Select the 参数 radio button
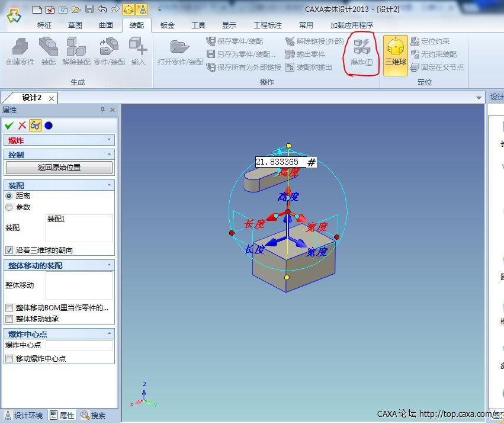This screenshot has width=504, height=424. click(x=9, y=207)
